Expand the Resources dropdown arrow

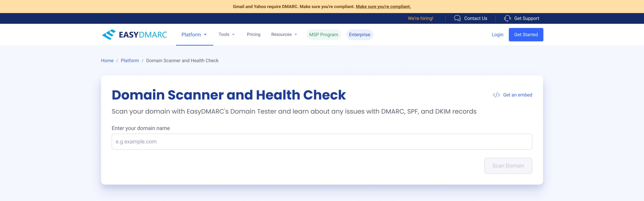point(296,35)
